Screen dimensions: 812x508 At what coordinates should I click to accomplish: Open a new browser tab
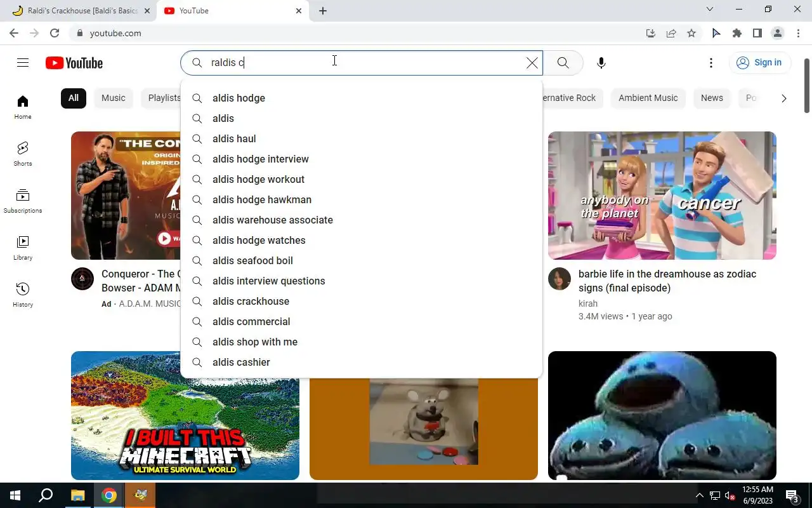(323, 11)
